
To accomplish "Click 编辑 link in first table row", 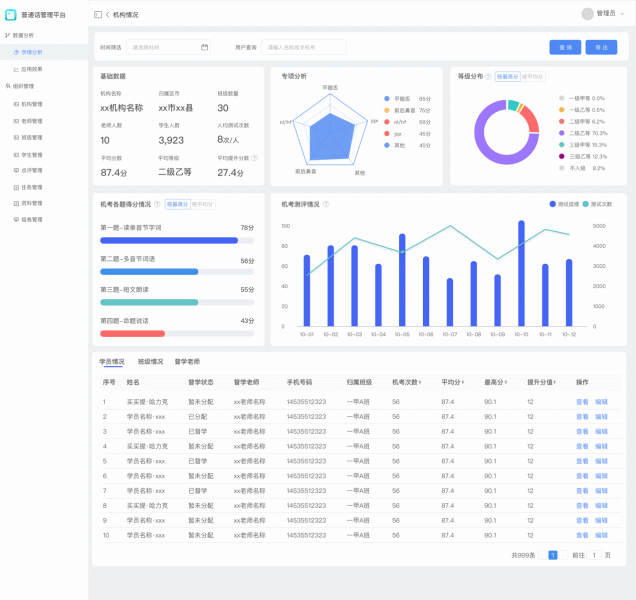I will (601, 402).
